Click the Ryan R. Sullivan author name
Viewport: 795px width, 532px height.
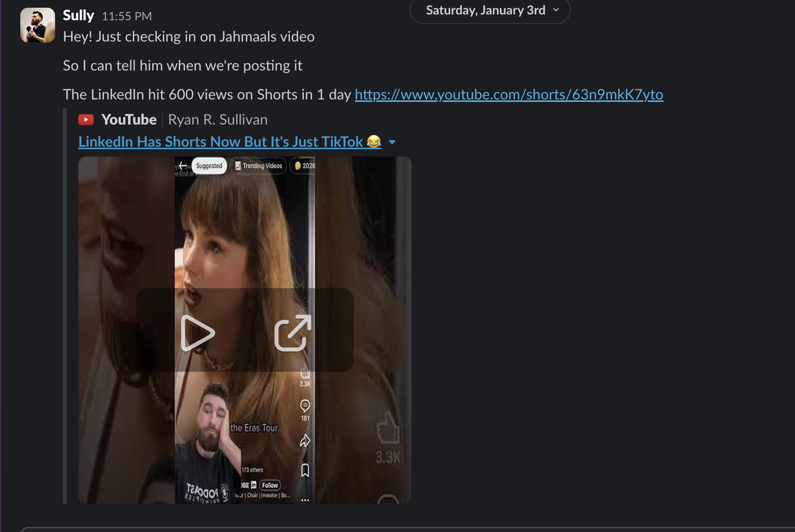click(x=217, y=120)
